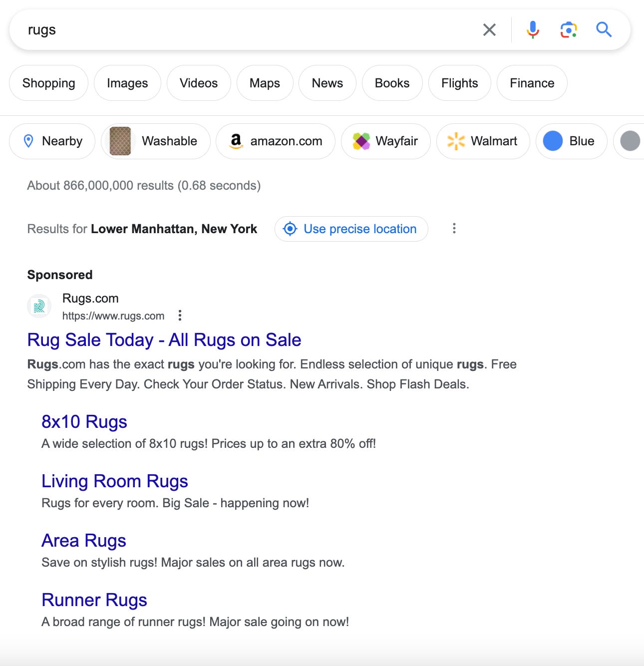
Task: Click Use precise location button
Action: [x=351, y=229]
